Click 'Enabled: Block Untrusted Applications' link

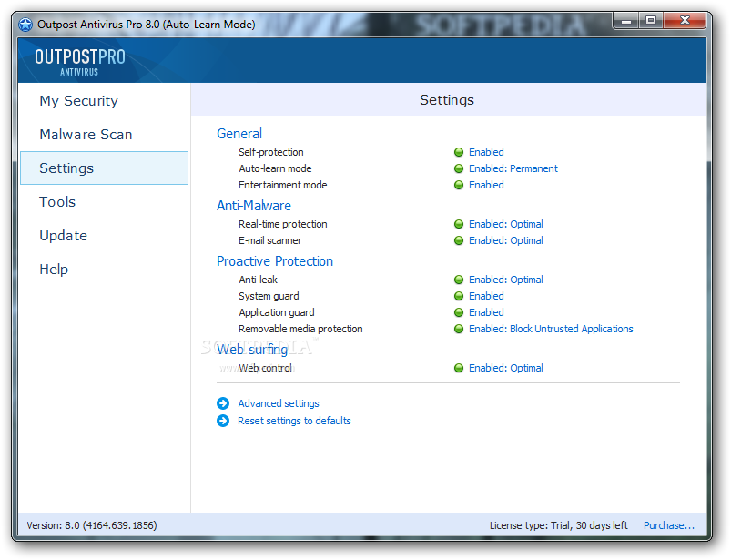551,329
